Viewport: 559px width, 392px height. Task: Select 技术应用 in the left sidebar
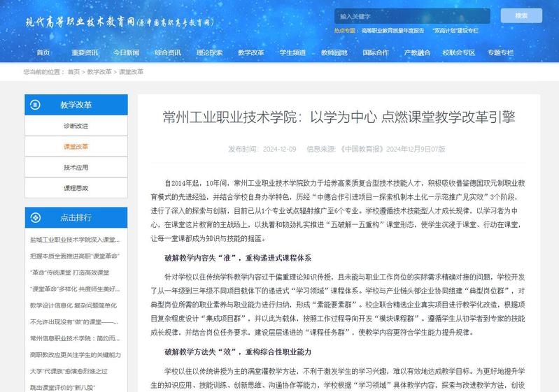(x=76, y=168)
